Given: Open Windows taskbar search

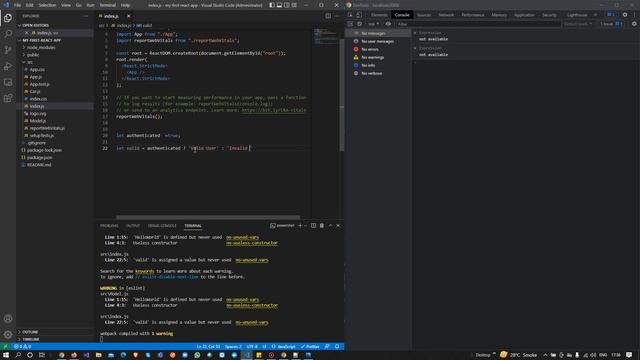Looking at the screenshot, I should click(x=18, y=355).
